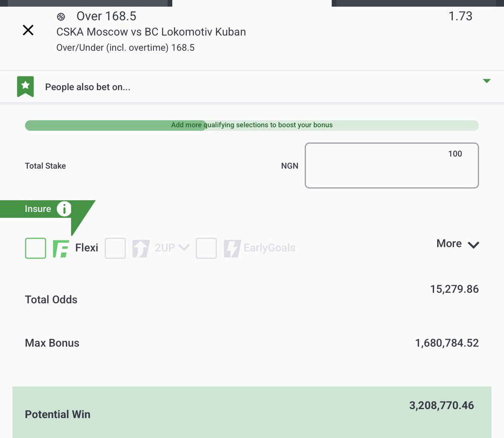Focus the Total Stake input field
Screen dimensions: 504x438
pos(391,166)
